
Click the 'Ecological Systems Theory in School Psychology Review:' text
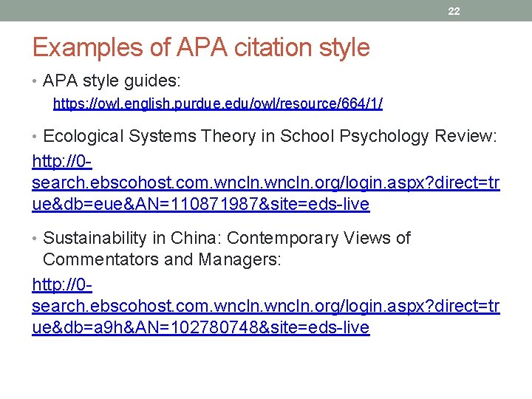(270, 137)
